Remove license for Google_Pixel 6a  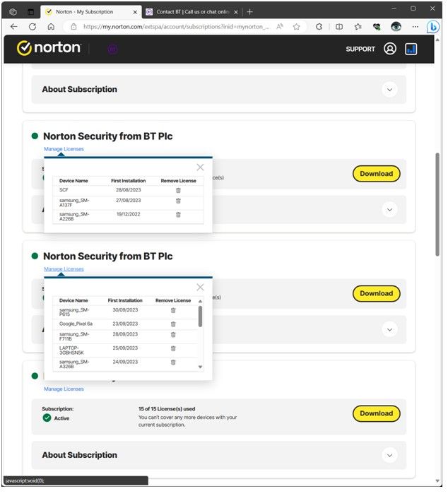coord(173,324)
